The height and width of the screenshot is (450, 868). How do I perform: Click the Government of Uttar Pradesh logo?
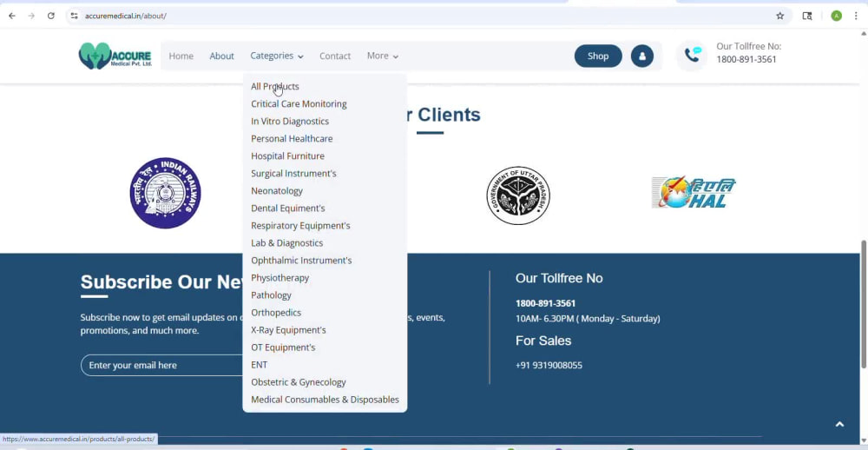click(x=518, y=195)
